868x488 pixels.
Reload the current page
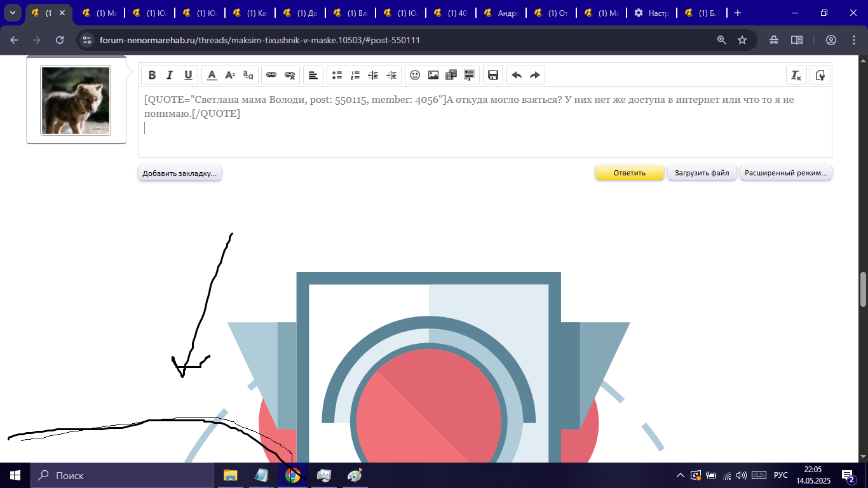[60, 40]
